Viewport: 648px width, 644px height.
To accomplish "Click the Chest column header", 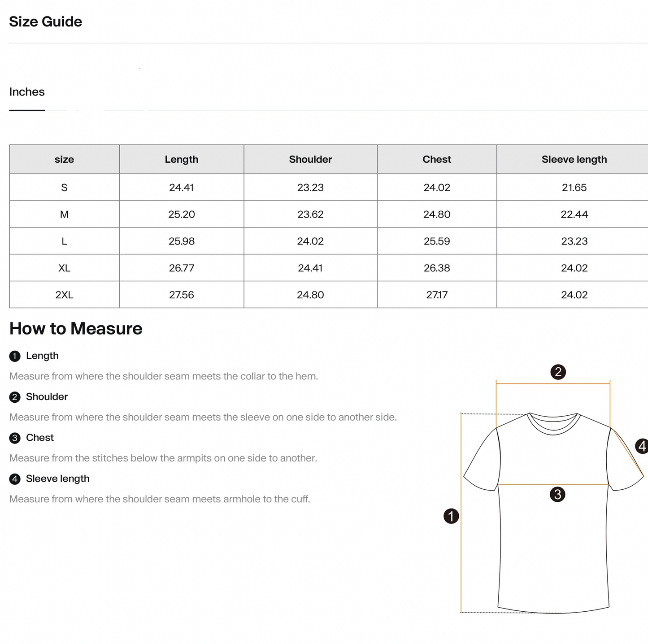I will 437,159.
